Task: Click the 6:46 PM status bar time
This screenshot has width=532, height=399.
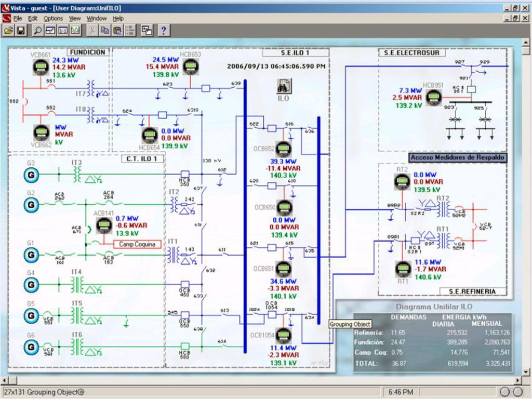Action: coord(401,392)
